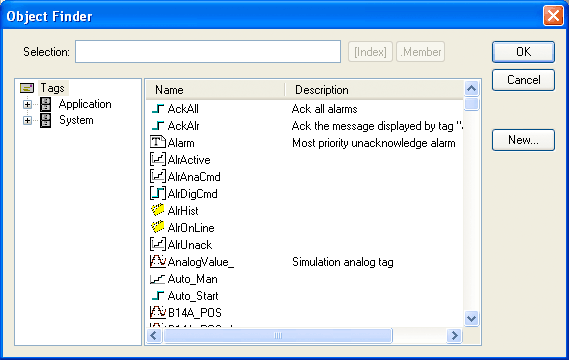569x360 pixels.
Task: Click the vertical scrollbar up arrow
Action: coord(471,88)
